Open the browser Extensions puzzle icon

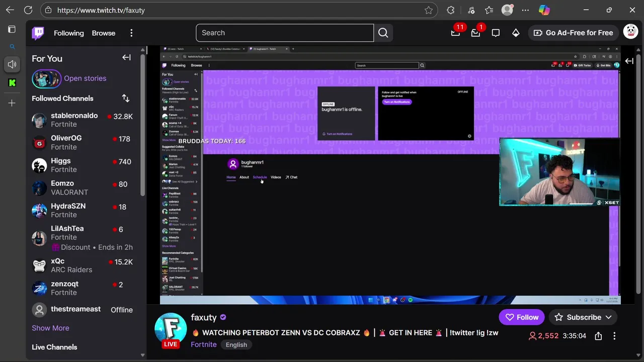tap(451, 10)
